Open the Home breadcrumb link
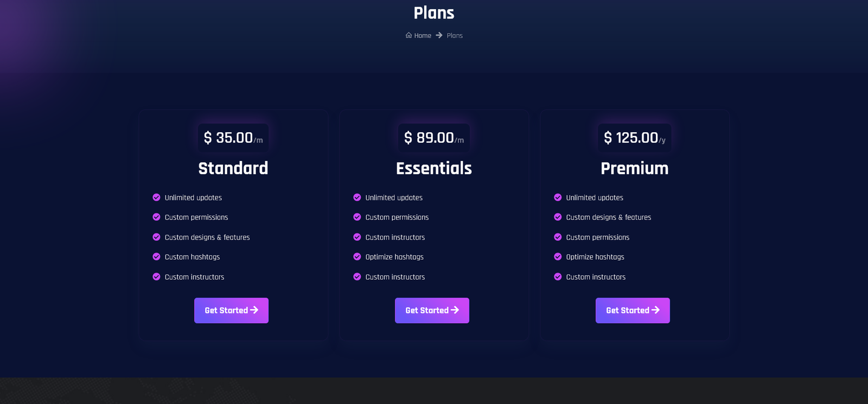Viewport: 868px width, 404px height. pyautogui.click(x=423, y=36)
